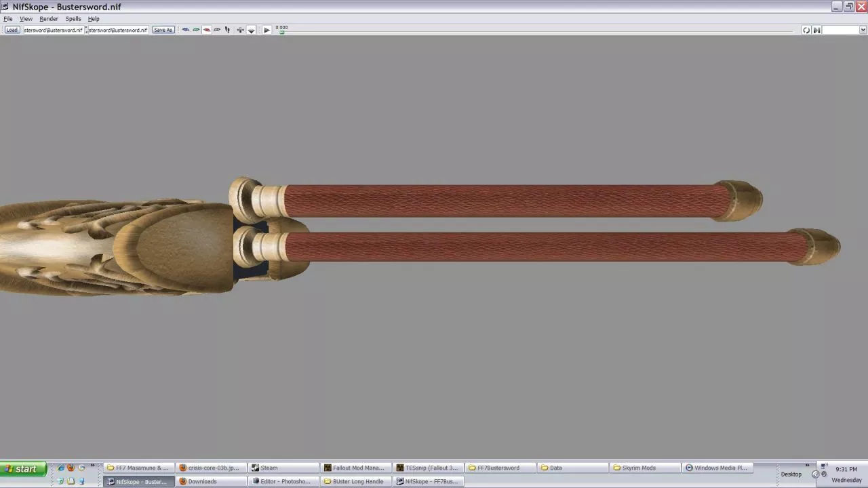Open the Render menu

click(49, 19)
